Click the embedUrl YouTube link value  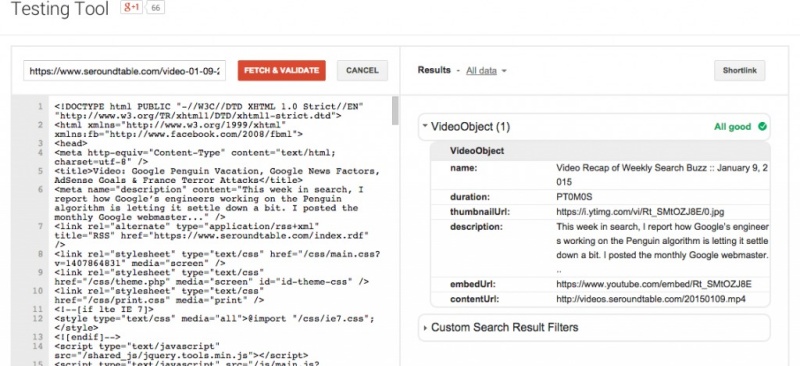click(x=654, y=284)
